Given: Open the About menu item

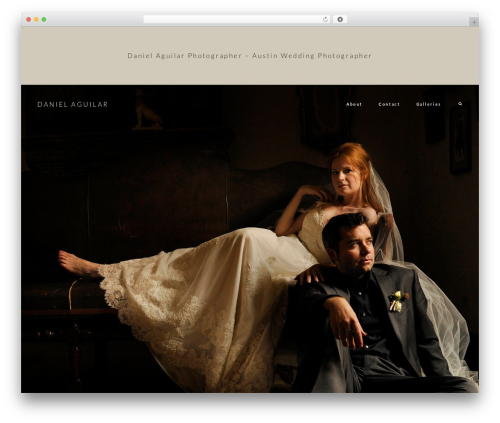Looking at the screenshot, I should click(354, 104).
